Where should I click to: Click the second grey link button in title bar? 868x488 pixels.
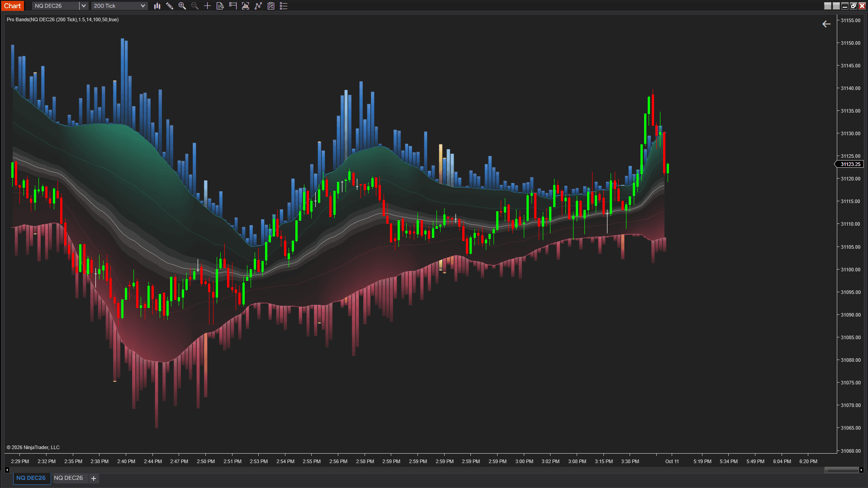[x=836, y=6]
